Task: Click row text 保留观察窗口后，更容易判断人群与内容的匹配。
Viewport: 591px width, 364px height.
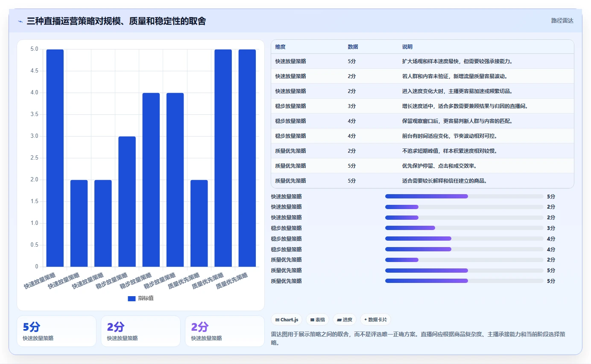Action: [x=457, y=121]
